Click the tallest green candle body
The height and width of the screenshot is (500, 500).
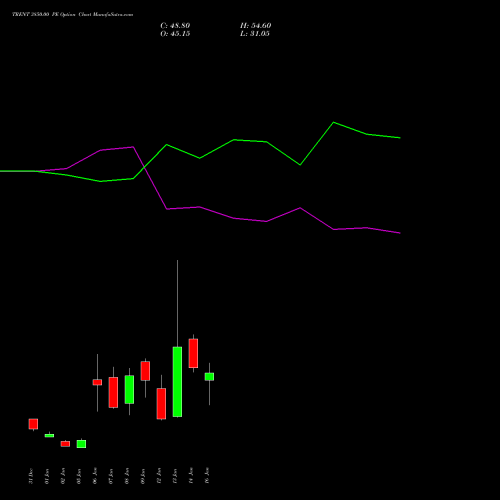point(177,382)
